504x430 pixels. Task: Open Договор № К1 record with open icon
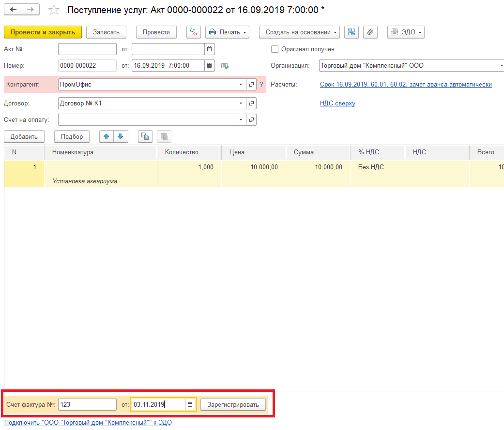(251, 104)
